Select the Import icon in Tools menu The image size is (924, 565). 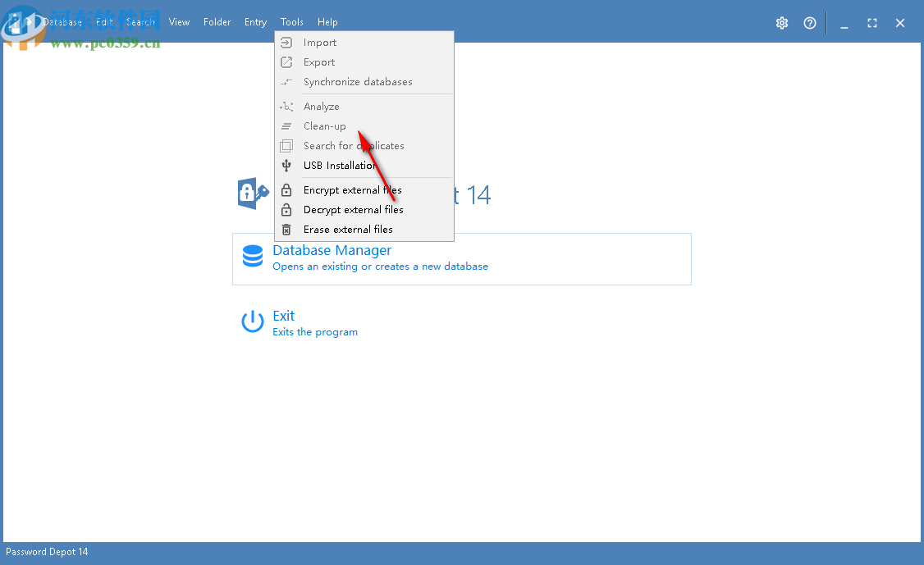coord(286,42)
